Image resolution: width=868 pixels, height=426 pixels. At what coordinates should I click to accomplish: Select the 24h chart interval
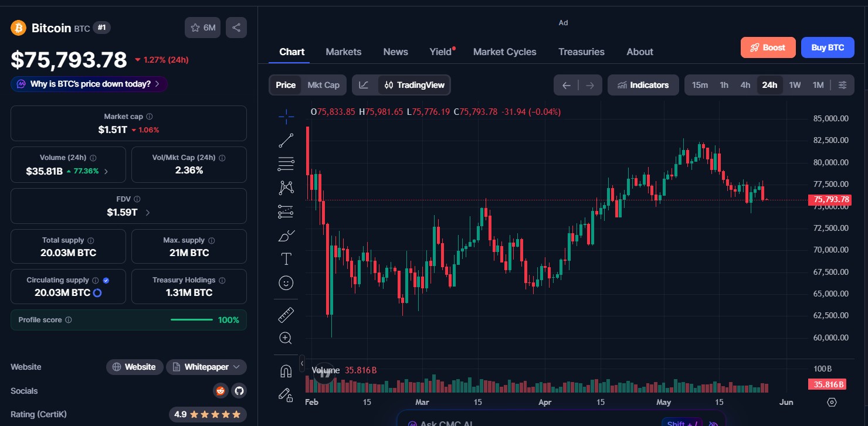pos(769,85)
